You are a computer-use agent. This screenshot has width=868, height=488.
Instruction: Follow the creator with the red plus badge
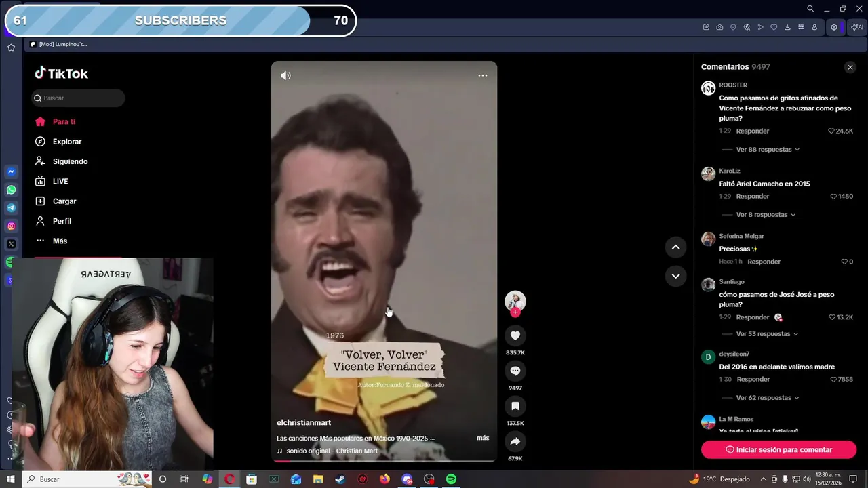(515, 312)
